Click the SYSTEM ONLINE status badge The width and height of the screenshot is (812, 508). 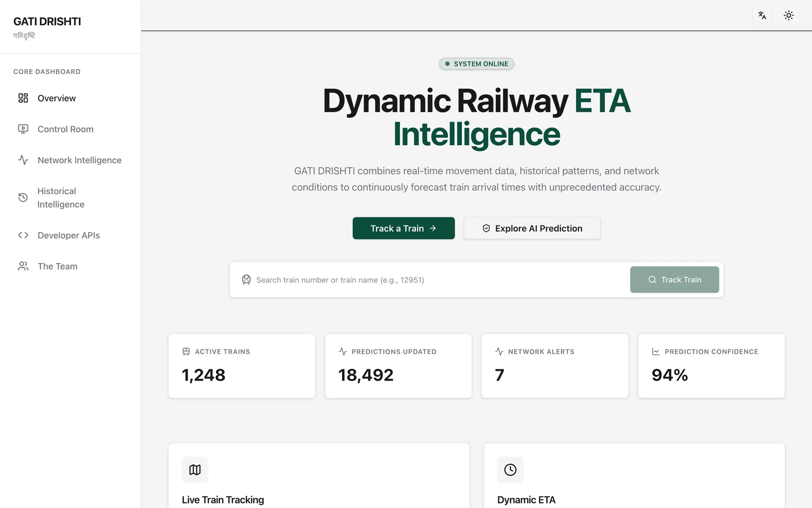[x=477, y=64]
